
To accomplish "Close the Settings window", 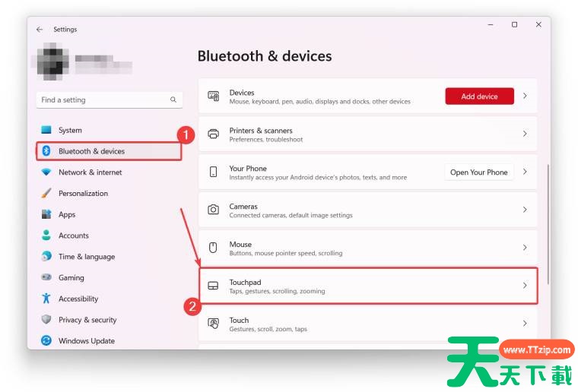I will click(x=538, y=24).
